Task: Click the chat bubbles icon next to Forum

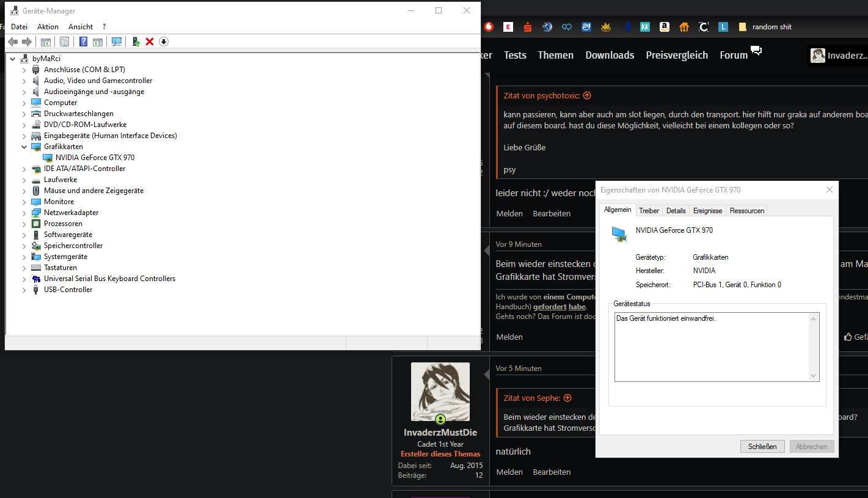Action: [756, 51]
